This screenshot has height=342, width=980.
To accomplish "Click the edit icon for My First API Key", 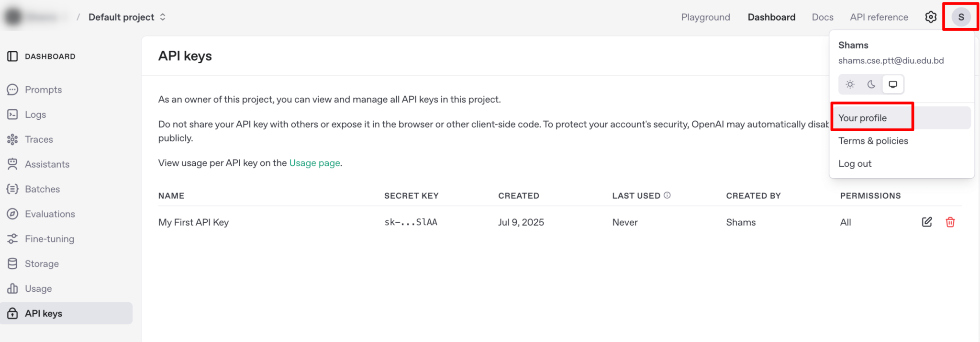I will coord(926,222).
